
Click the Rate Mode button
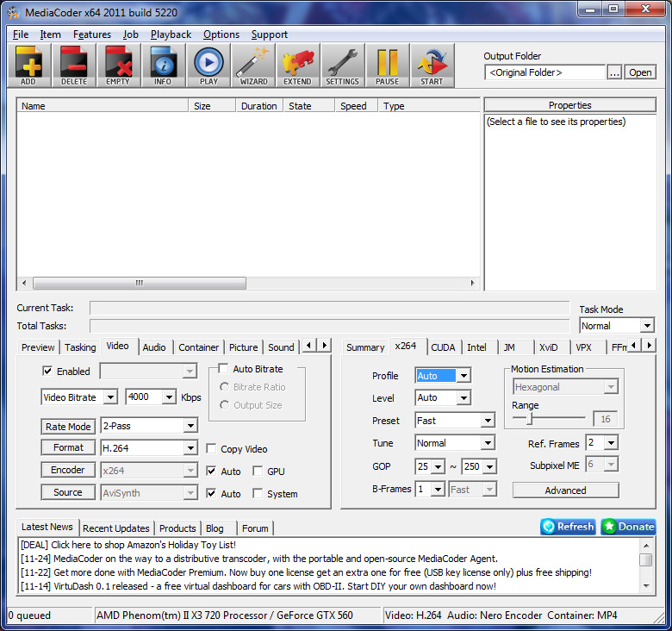coord(68,427)
